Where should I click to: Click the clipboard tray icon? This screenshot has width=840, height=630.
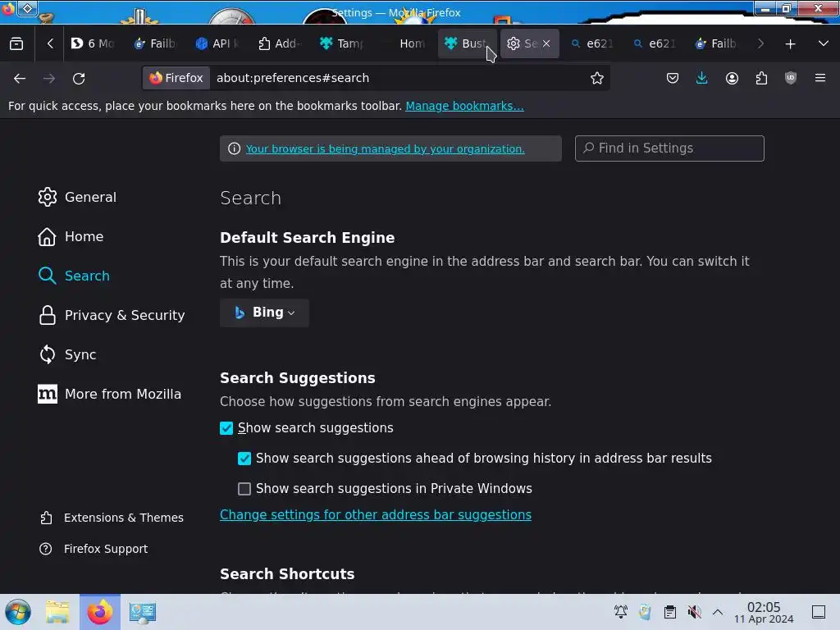(669, 612)
